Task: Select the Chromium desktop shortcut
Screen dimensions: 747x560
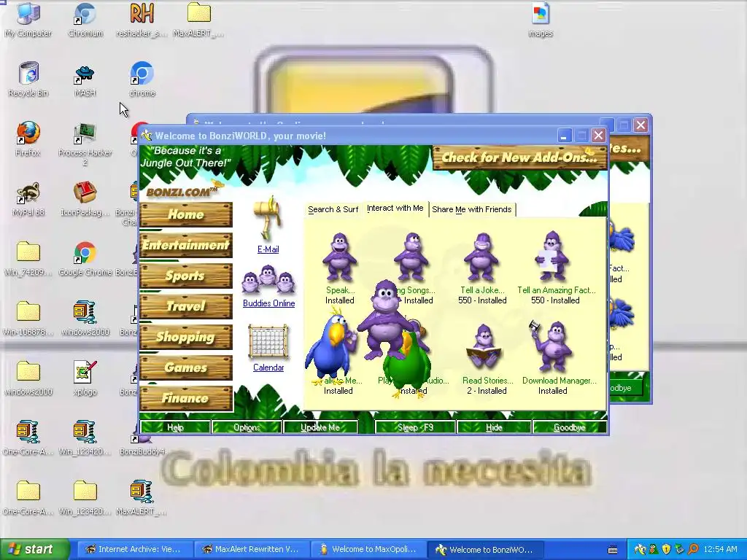Action: tap(85, 20)
